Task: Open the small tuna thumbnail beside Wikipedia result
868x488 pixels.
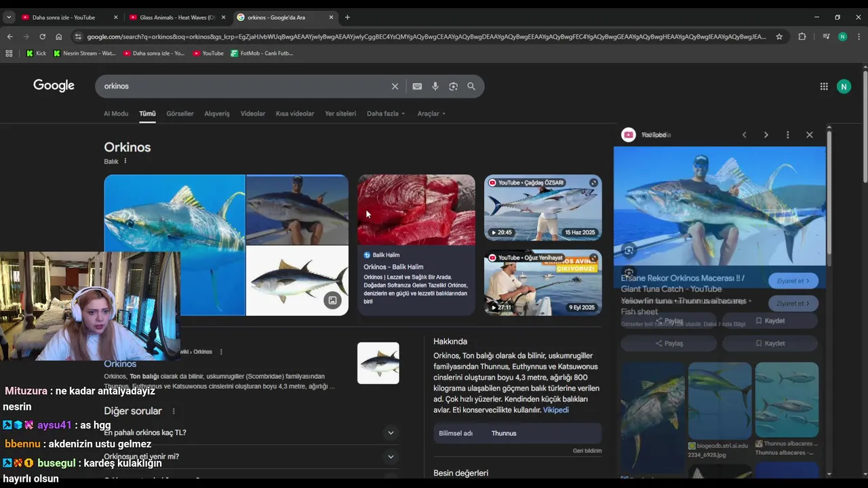Action: pyautogui.click(x=378, y=363)
